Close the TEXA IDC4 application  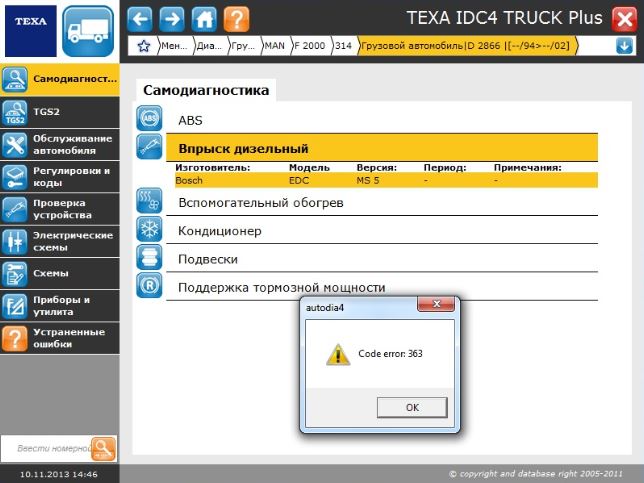coord(624,19)
